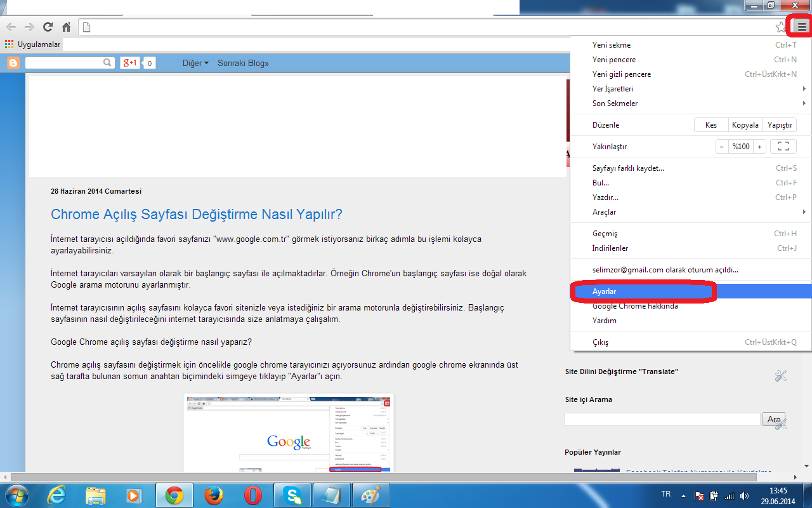812x508 pixels.
Task: Click the orange Blogger logo
Action: tap(13, 62)
